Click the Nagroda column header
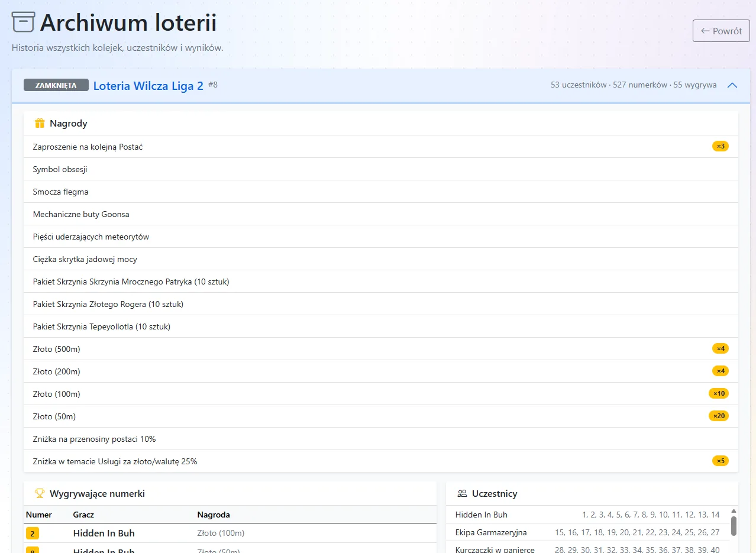Image resolution: width=756 pixels, height=553 pixels. (x=214, y=515)
